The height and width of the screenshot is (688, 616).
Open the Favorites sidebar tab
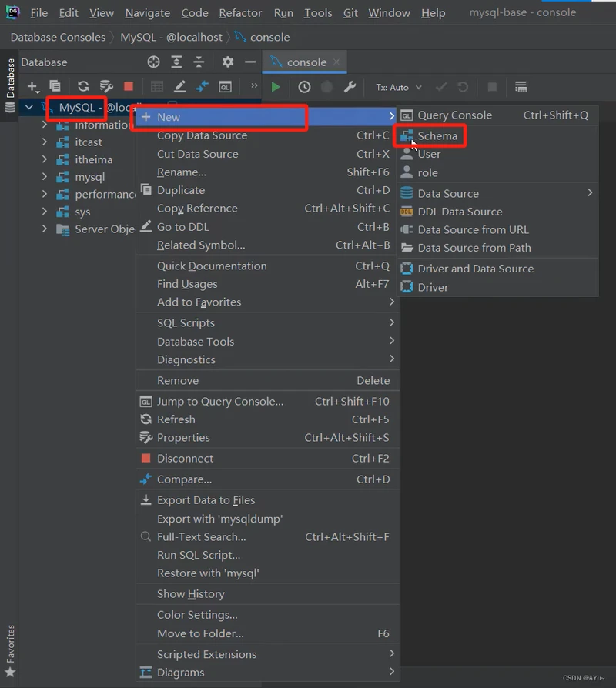[x=10, y=650]
